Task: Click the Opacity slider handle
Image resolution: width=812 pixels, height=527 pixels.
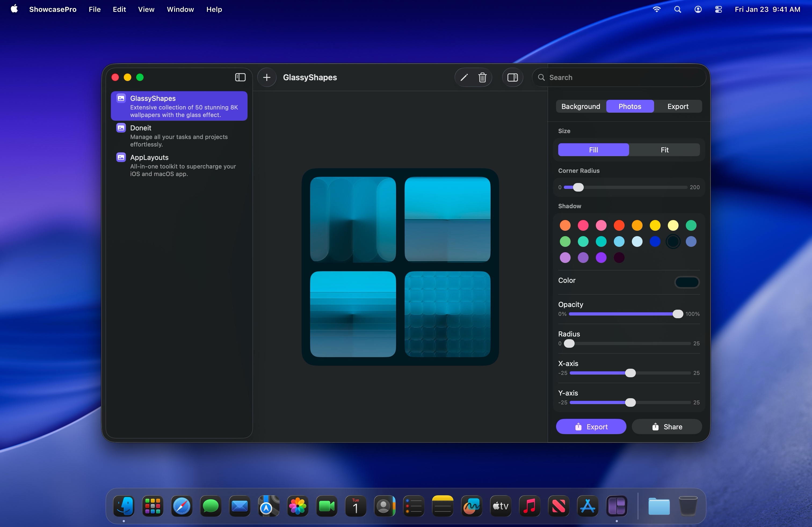Action: pyautogui.click(x=677, y=314)
